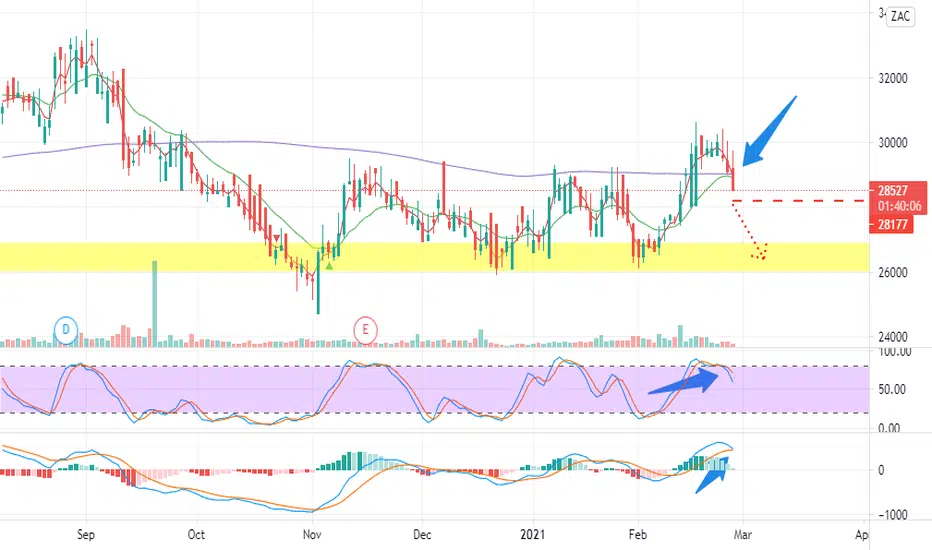Click the 32000 price axis value
The height and width of the screenshot is (550, 932).
[x=892, y=78]
